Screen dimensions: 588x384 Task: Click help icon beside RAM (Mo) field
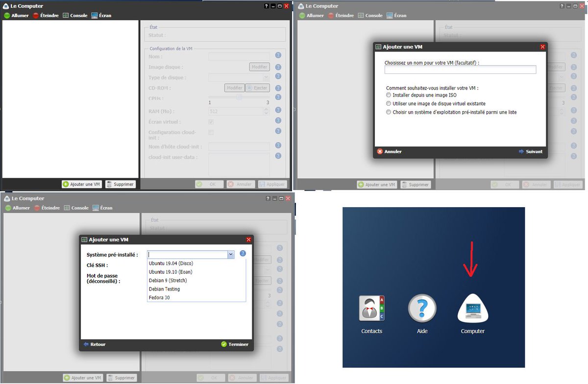278,111
